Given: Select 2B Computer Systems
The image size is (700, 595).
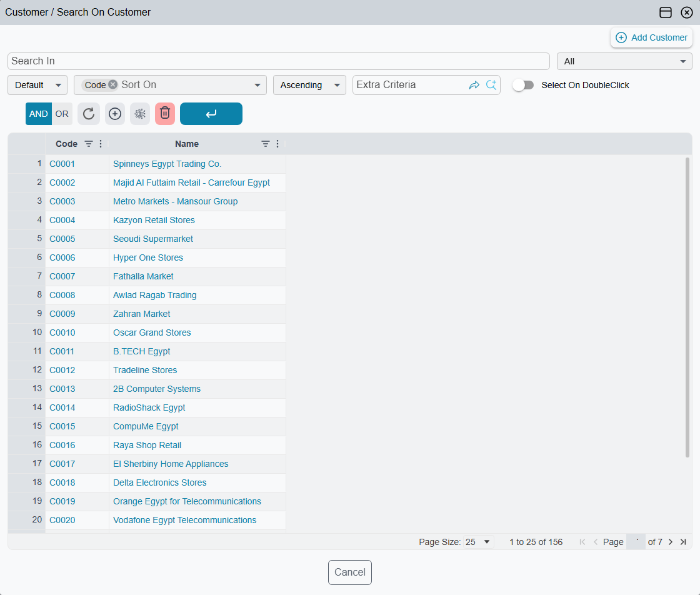Looking at the screenshot, I should pos(157,389).
